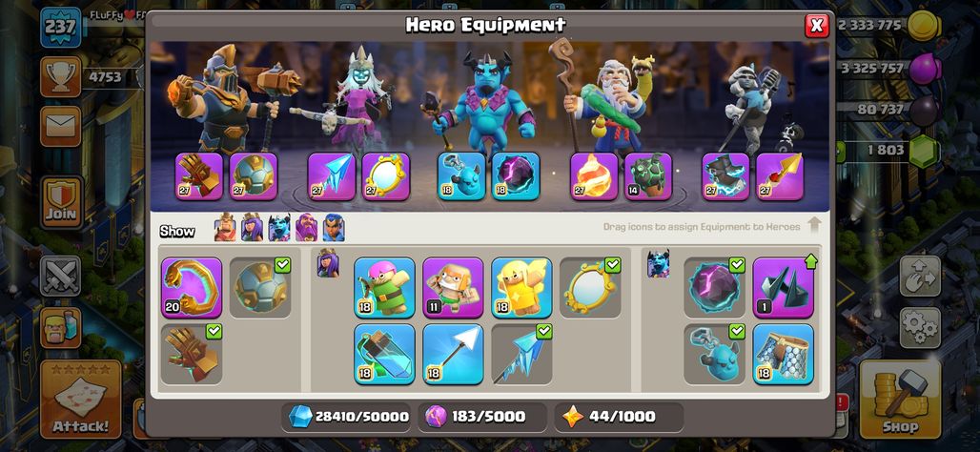Select the Barbarian Puppet equipment level 11
The height and width of the screenshot is (452, 980).
tap(453, 288)
